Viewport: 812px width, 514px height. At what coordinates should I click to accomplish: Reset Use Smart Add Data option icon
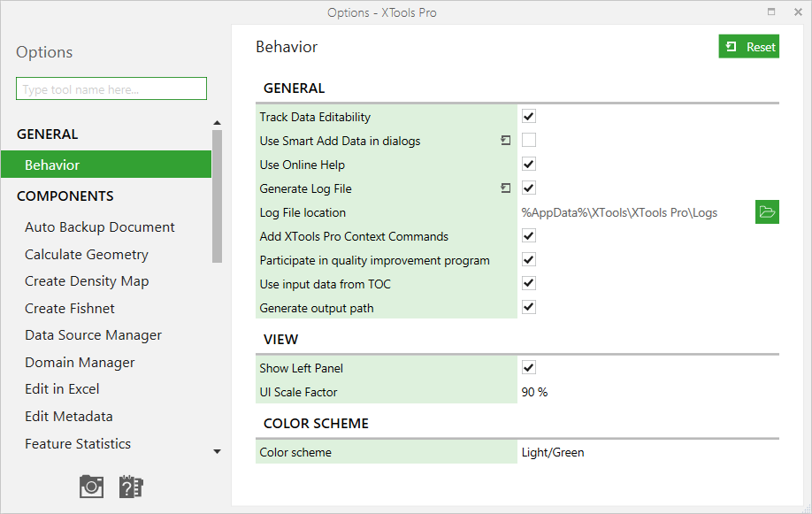pyautogui.click(x=505, y=141)
